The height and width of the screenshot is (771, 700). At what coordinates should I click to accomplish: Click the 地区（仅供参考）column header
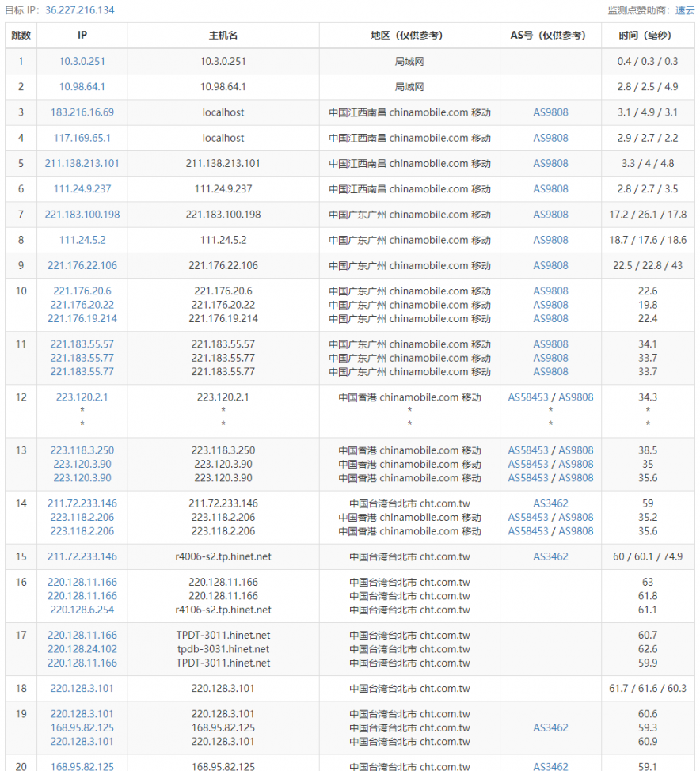pos(409,36)
